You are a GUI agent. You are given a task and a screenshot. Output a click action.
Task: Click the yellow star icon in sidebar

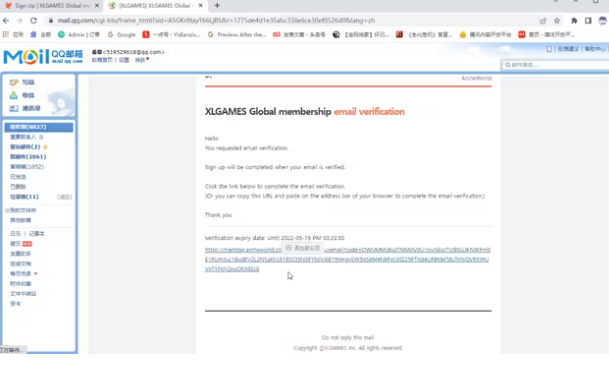point(45,147)
